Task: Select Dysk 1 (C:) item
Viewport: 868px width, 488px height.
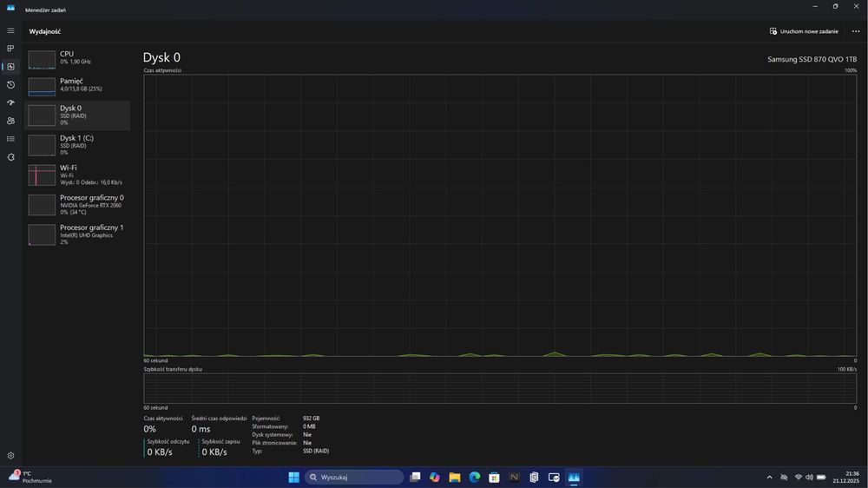Action: [77, 145]
